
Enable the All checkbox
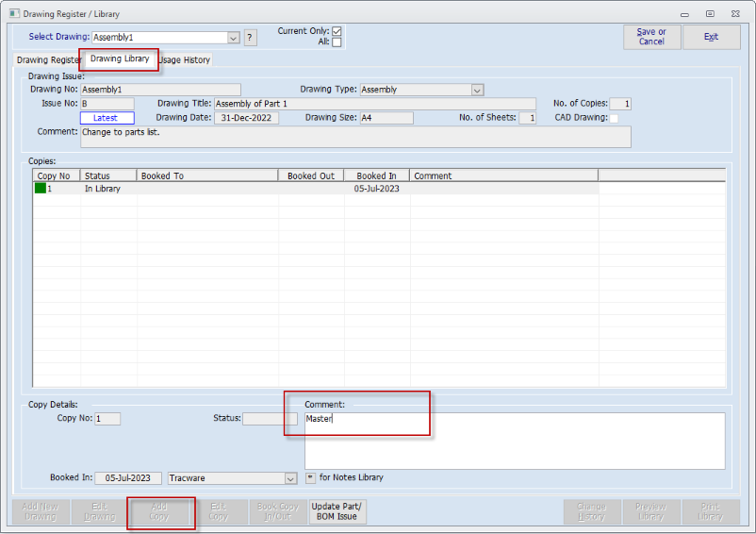337,42
